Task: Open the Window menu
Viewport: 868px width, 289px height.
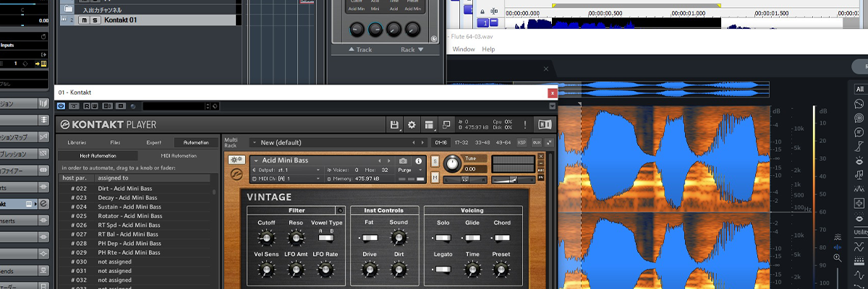Action: click(x=464, y=49)
